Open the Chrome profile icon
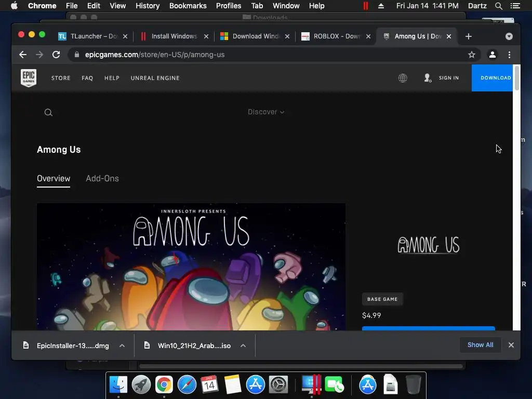The width and height of the screenshot is (532, 399). click(x=493, y=55)
